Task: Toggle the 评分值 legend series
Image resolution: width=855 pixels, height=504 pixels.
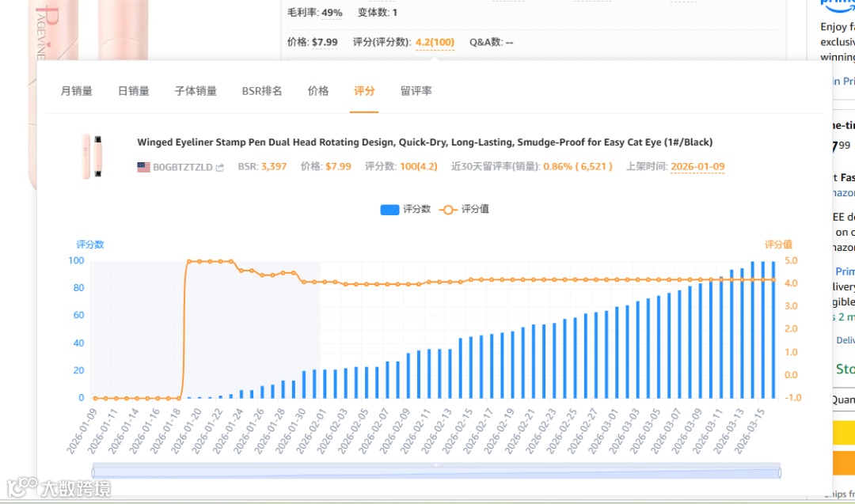Action: pos(464,209)
